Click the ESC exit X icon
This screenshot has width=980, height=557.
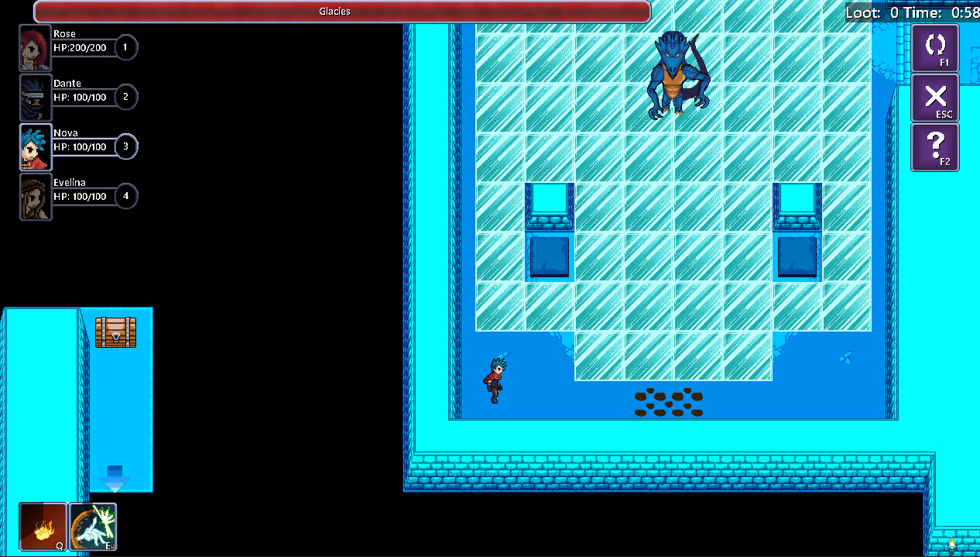tap(934, 98)
